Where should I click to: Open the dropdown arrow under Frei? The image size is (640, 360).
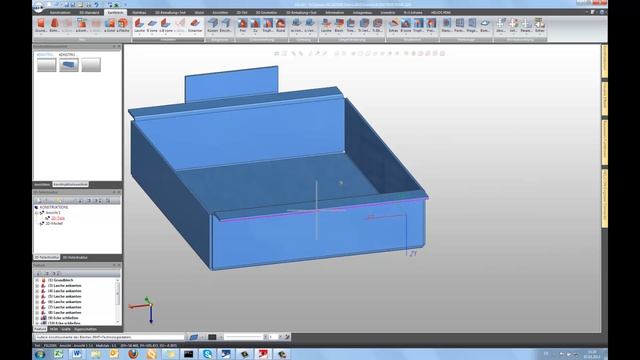243,34
